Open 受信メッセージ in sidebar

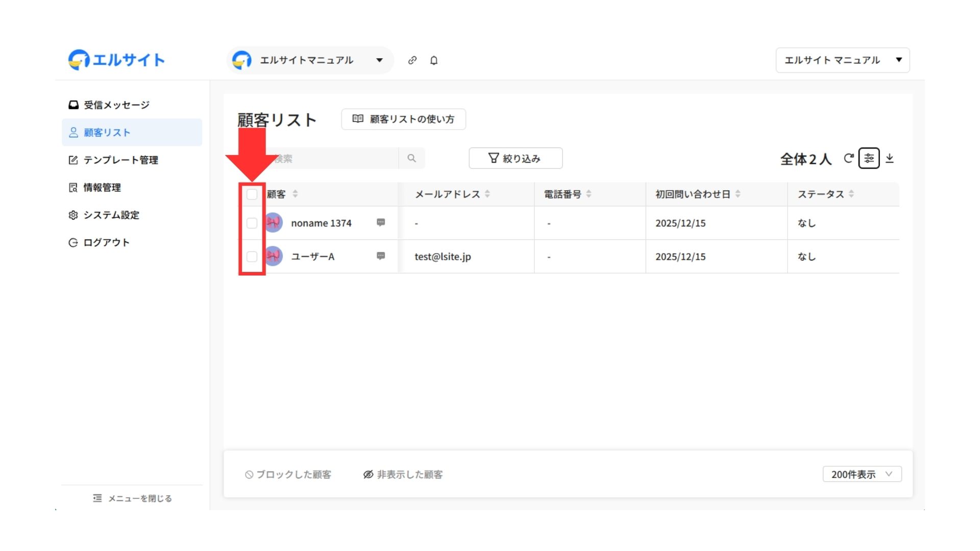(x=116, y=105)
